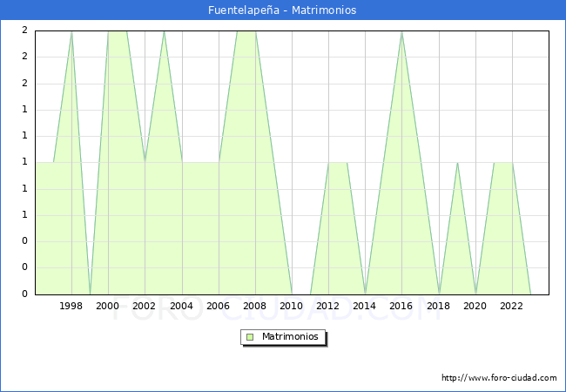The image size is (566, 392).
Task: Click the 1998 x-axis label
Action: point(71,306)
